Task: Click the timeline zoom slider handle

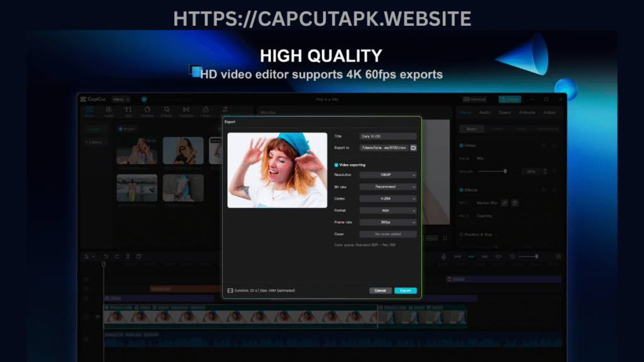Action: point(536,256)
